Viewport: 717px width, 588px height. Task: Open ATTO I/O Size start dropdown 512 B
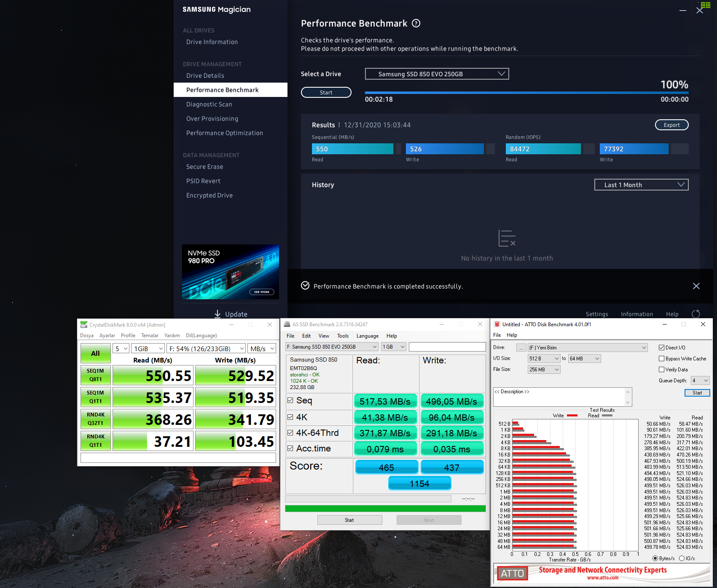[x=544, y=359]
